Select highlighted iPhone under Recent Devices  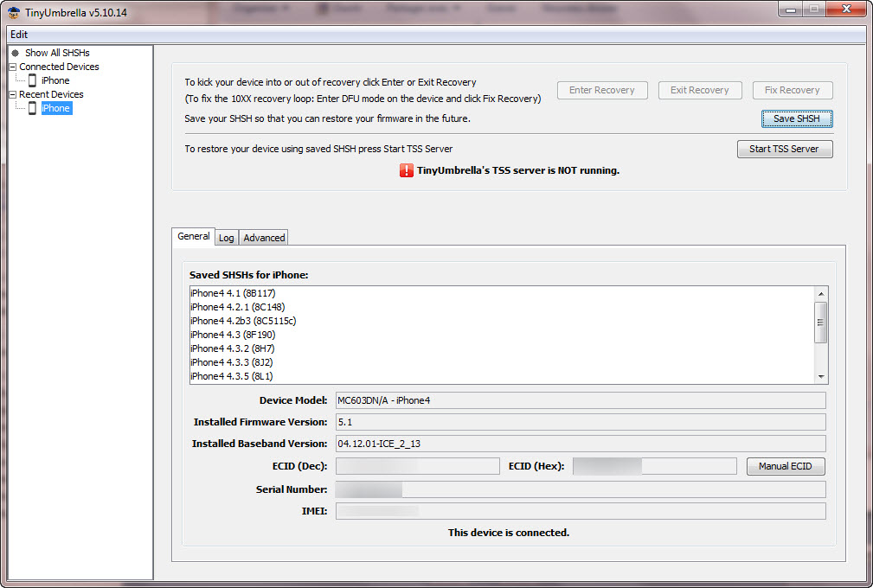point(56,108)
